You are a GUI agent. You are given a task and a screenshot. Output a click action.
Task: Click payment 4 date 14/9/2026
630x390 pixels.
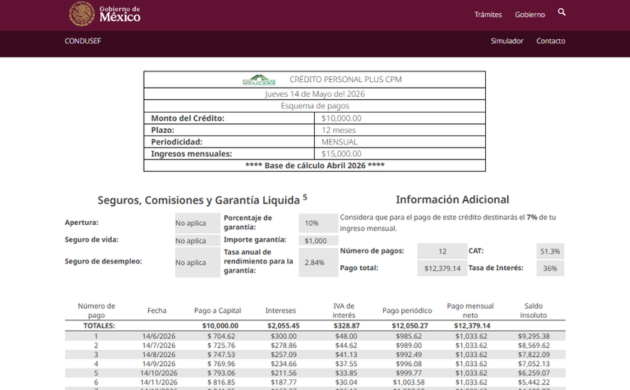click(x=159, y=364)
